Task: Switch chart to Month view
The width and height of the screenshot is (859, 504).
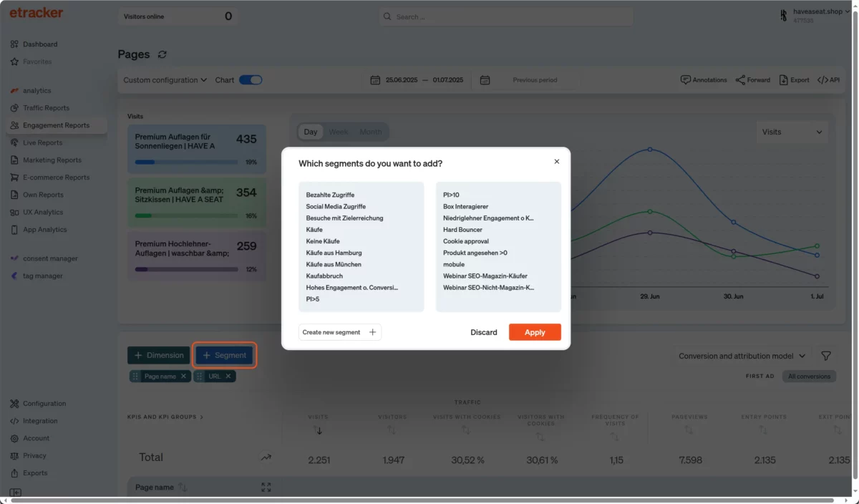Action: (x=370, y=132)
